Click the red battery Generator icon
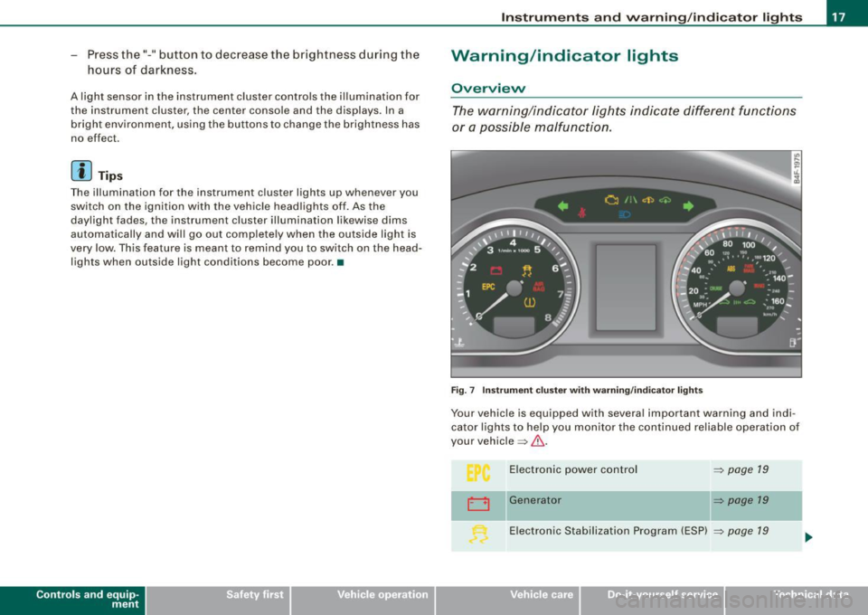868x615 pixels. 478,504
